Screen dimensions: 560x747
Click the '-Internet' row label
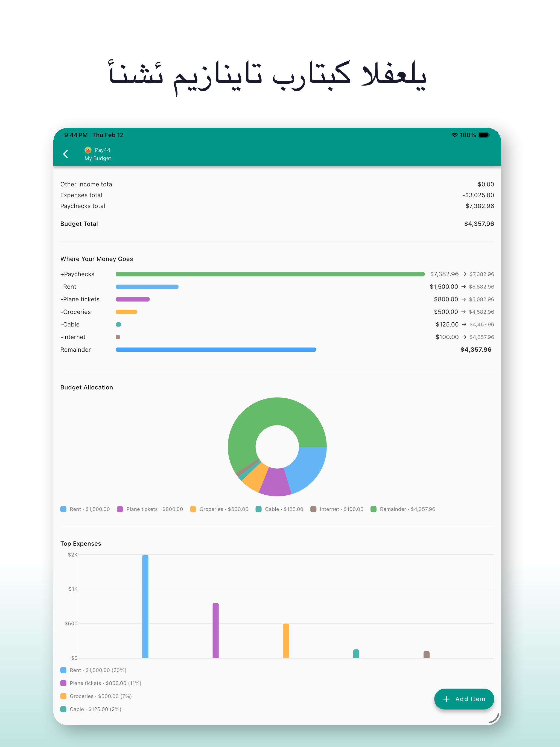coord(73,337)
